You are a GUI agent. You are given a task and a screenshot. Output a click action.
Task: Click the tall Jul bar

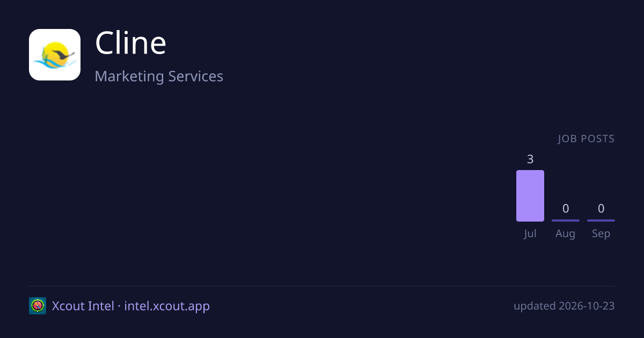pyautogui.click(x=530, y=196)
